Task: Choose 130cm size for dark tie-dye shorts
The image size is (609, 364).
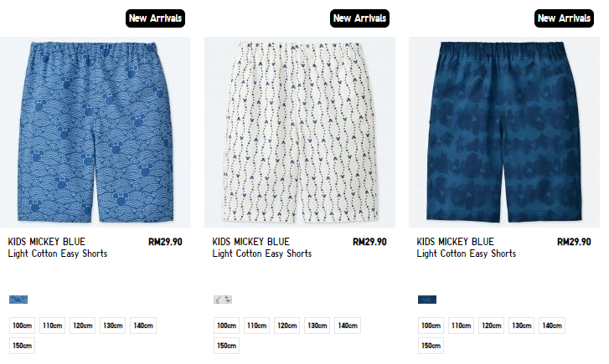Action: coord(522,326)
